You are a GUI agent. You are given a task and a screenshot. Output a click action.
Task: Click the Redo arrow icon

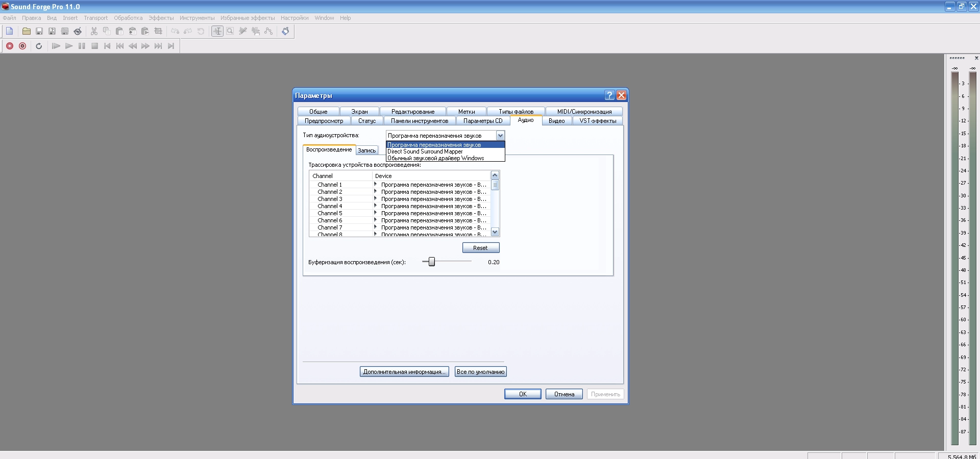188,31
